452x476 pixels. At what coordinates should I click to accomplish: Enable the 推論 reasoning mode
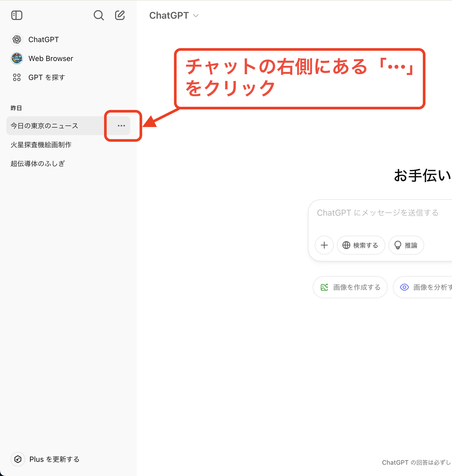click(406, 245)
